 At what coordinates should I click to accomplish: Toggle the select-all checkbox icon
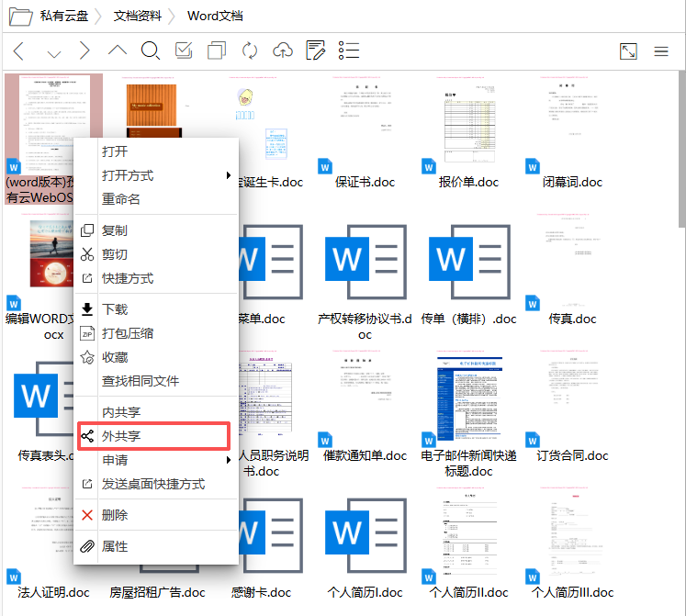click(x=184, y=50)
